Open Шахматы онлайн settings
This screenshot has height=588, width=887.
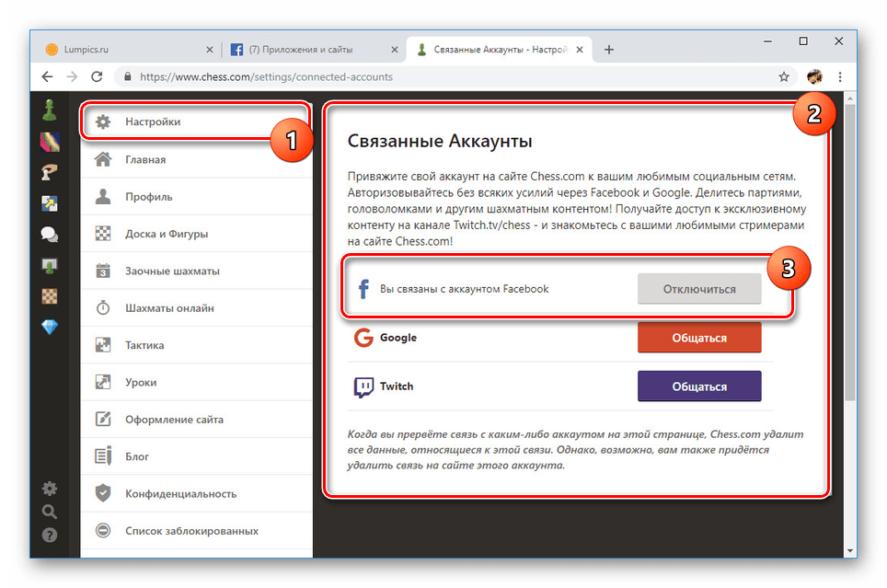[196, 308]
